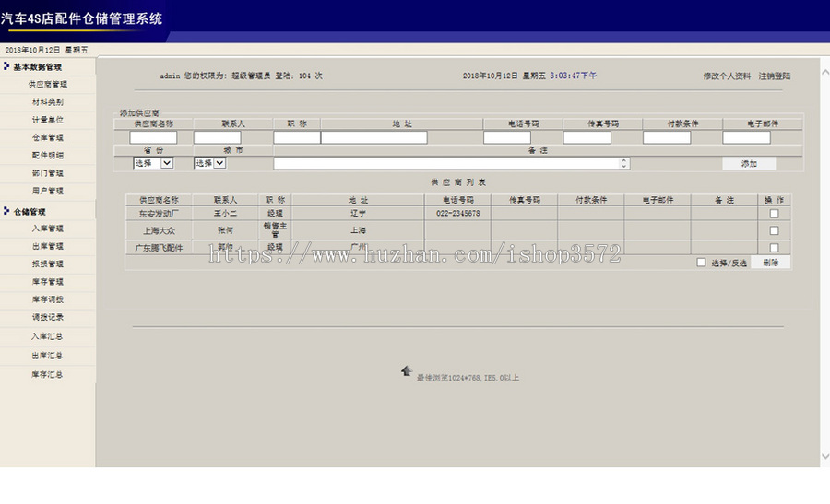Select the 广东腾飞配件 supplier name cell

(159, 248)
